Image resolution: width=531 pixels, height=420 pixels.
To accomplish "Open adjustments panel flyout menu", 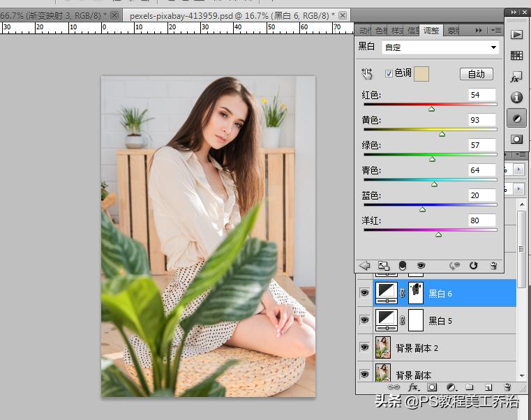I will tap(496, 31).
